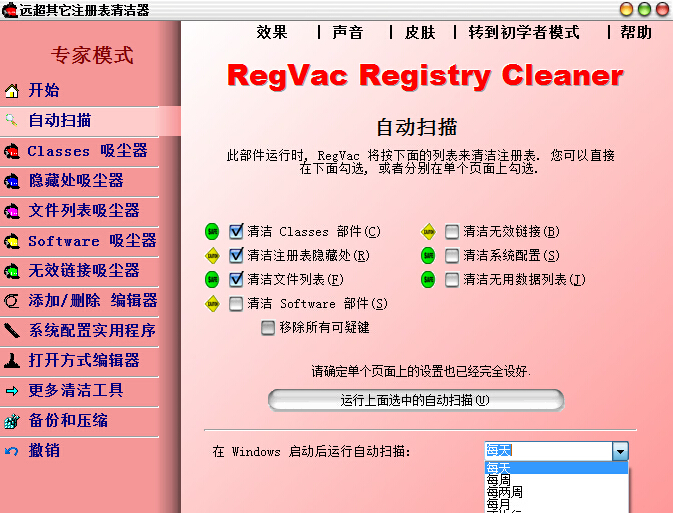The image size is (673, 513).
Task: Click the green vacuum icon for 无效链接吸尘器
Action: click(x=12, y=271)
